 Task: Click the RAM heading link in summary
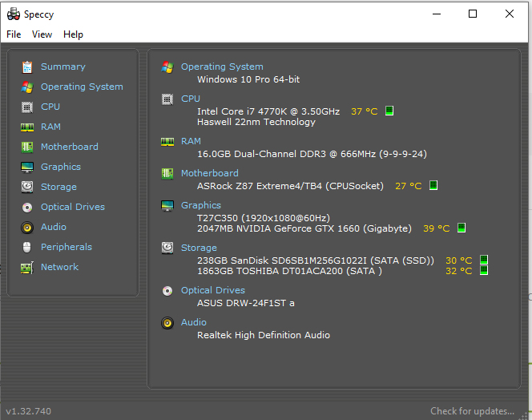pyautogui.click(x=191, y=141)
